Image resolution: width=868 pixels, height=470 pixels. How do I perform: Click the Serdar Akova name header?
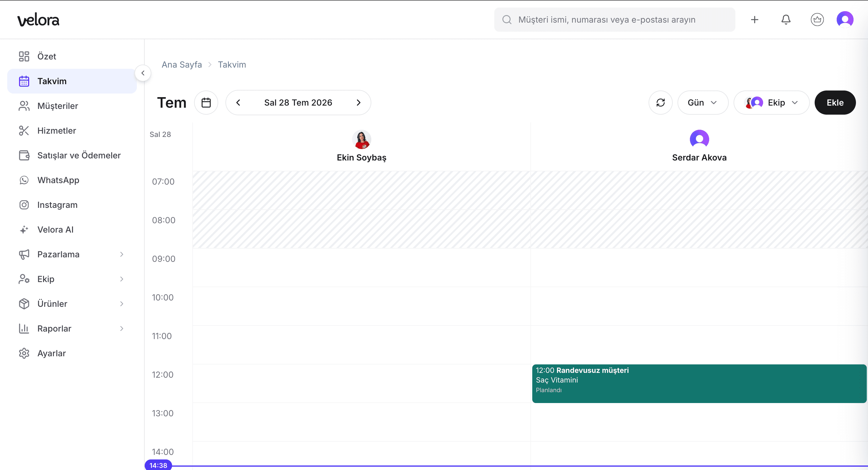point(699,157)
